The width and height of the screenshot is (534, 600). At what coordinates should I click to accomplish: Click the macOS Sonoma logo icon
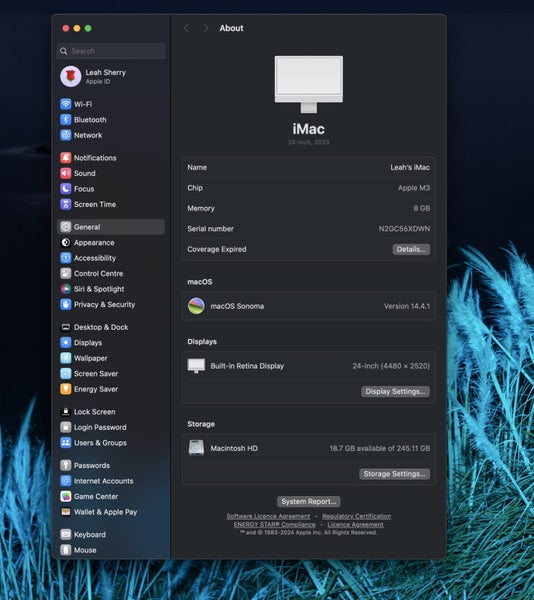point(196,306)
